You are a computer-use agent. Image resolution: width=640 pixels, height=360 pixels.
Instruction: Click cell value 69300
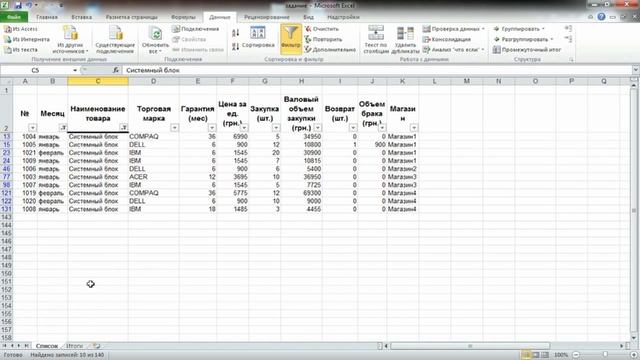pyautogui.click(x=301, y=193)
